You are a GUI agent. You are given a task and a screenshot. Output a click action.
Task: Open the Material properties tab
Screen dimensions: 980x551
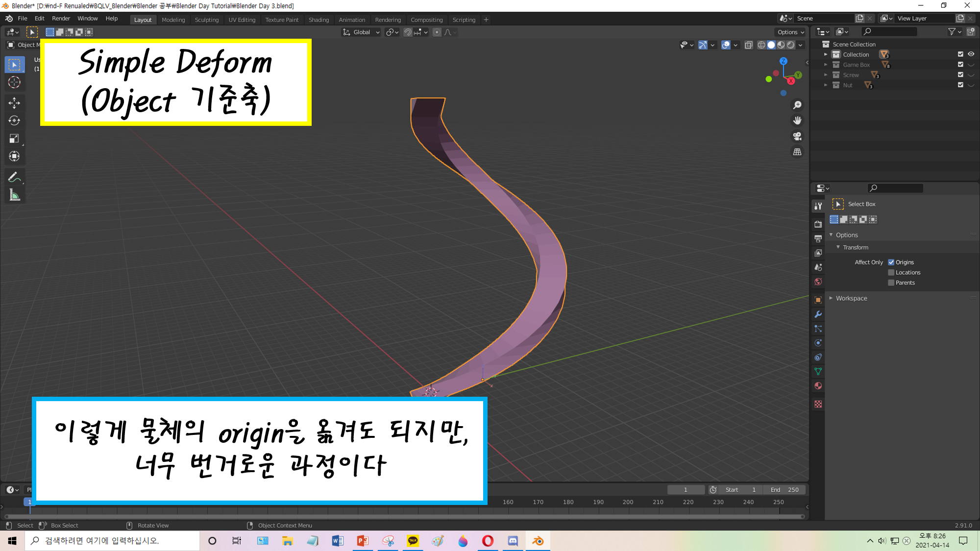(x=818, y=386)
